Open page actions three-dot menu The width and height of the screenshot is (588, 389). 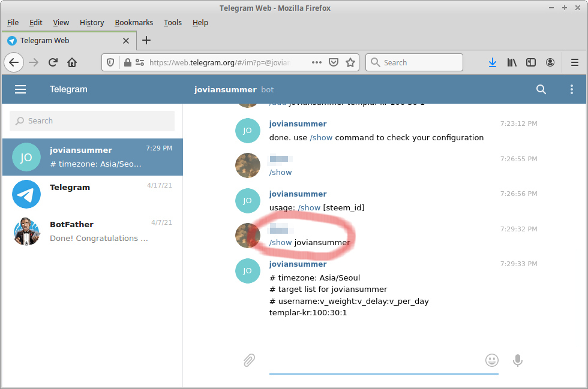coord(317,62)
